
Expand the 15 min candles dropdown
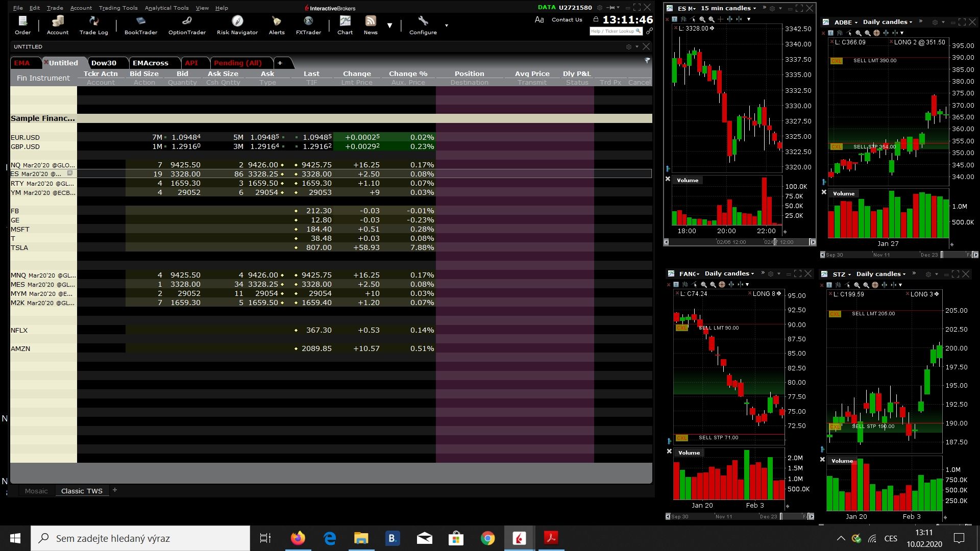pyautogui.click(x=728, y=8)
